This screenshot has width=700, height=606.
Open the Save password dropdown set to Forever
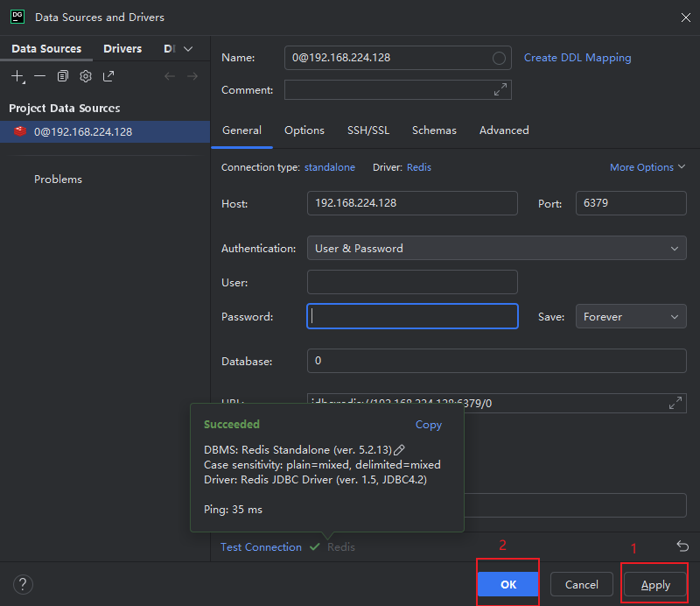[631, 316]
